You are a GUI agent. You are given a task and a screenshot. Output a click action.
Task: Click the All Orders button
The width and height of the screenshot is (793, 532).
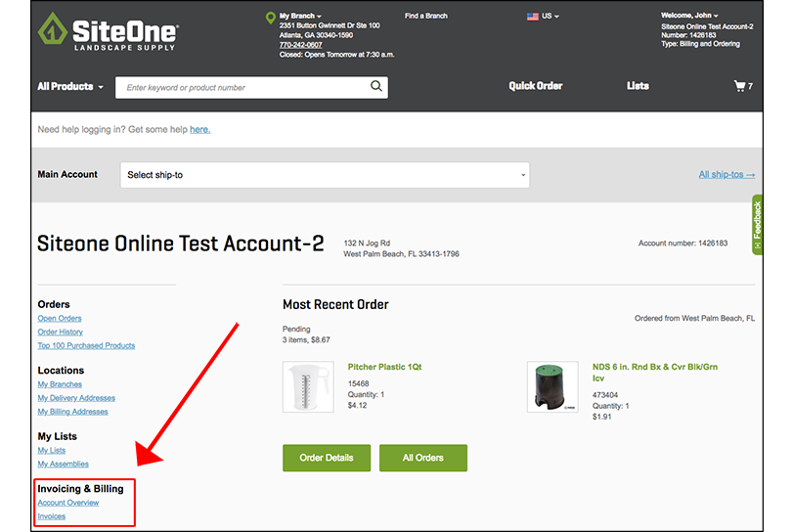click(423, 458)
